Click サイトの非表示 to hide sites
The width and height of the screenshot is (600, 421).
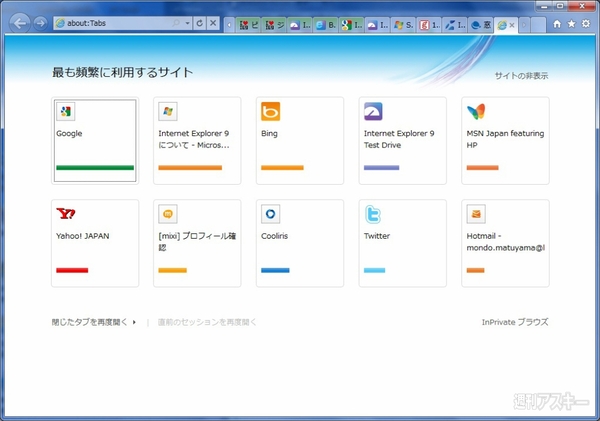521,76
